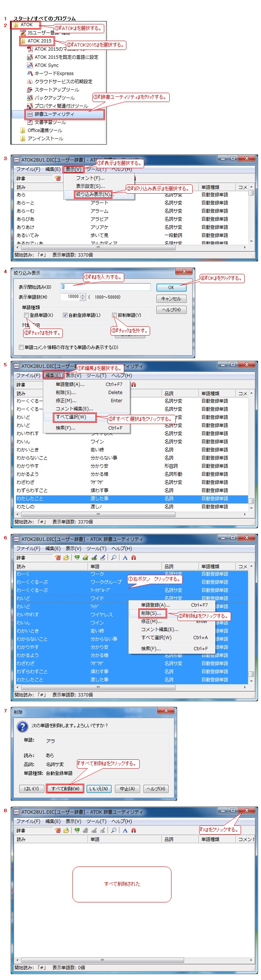Choose 単語登録(A)... Ctrl+F7 in the 編集 dropdown
261x980 pixels.
(x=87, y=384)
